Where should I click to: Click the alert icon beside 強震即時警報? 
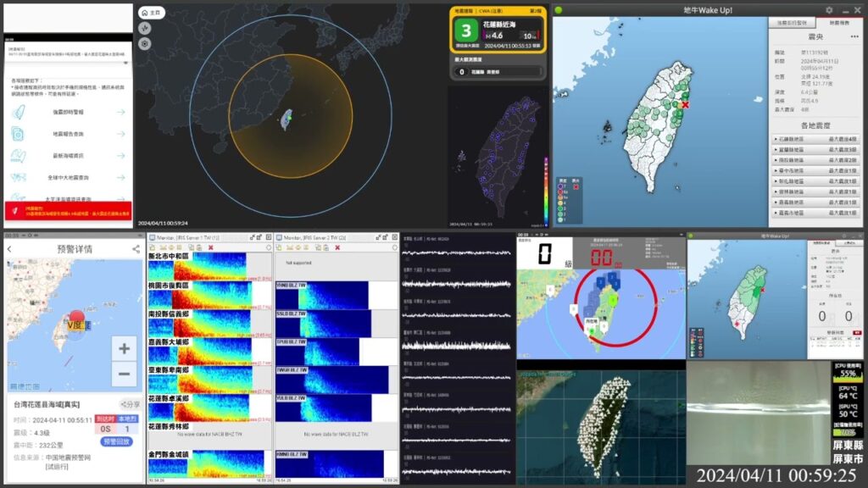(x=18, y=112)
